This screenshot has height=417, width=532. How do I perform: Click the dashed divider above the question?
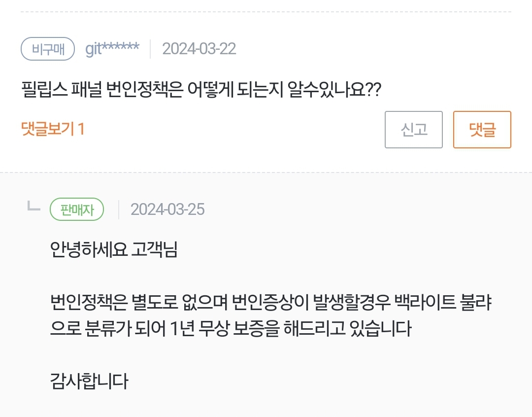click(x=266, y=11)
